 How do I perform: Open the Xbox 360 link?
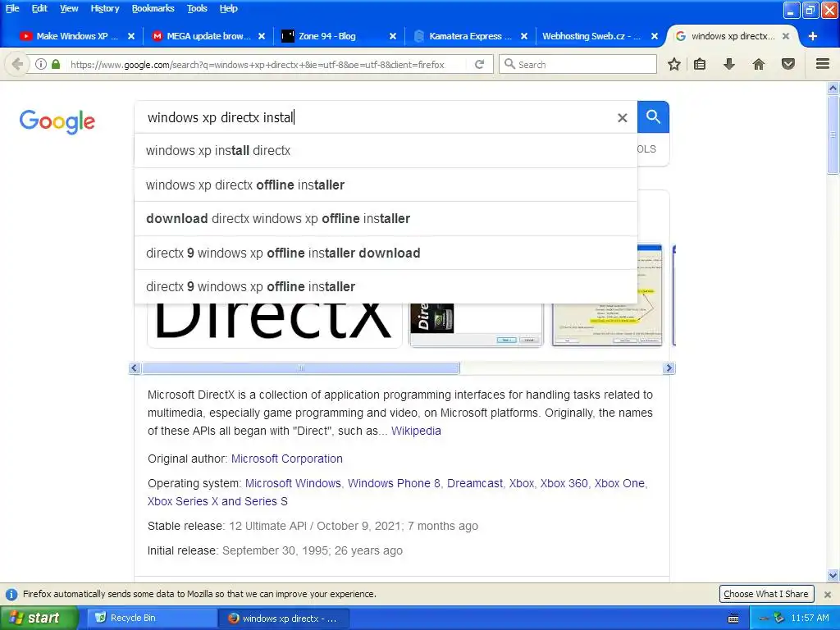[564, 483]
